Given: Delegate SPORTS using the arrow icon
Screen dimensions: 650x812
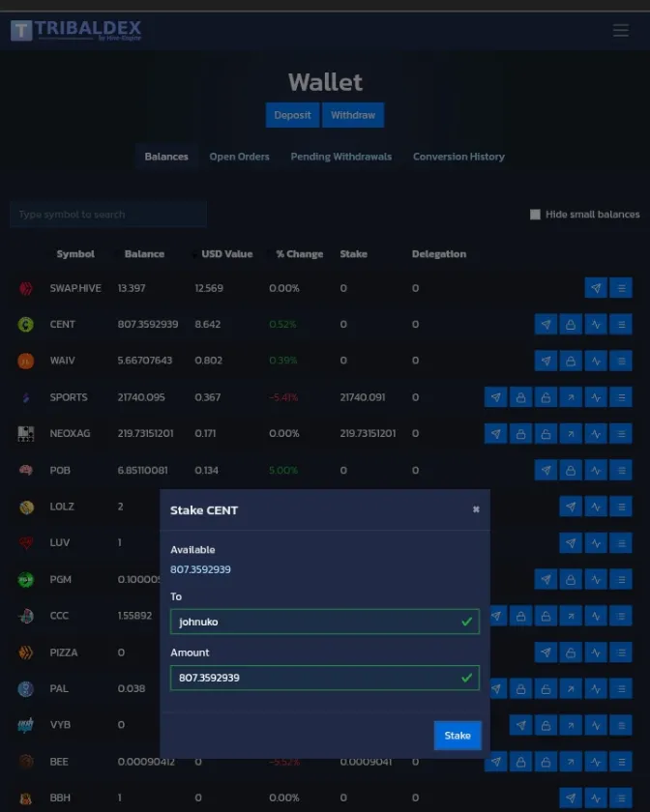Looking at the screenshot, I should point(571,397).
